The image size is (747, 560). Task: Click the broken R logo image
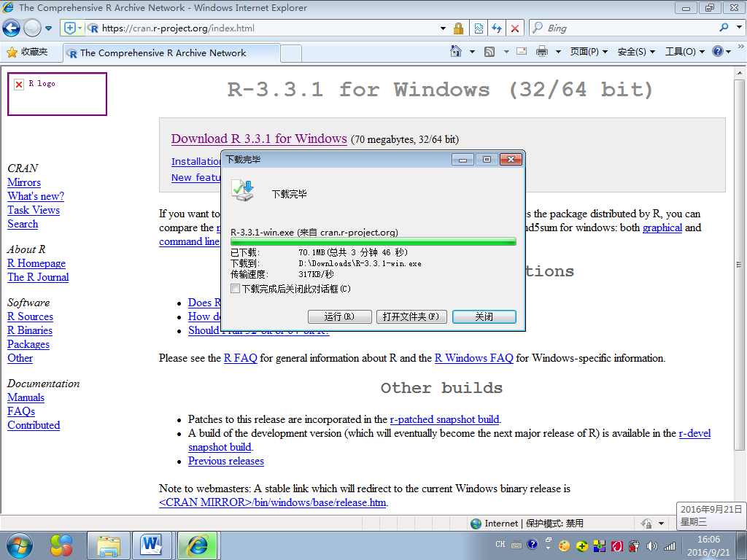coord(57,94)
